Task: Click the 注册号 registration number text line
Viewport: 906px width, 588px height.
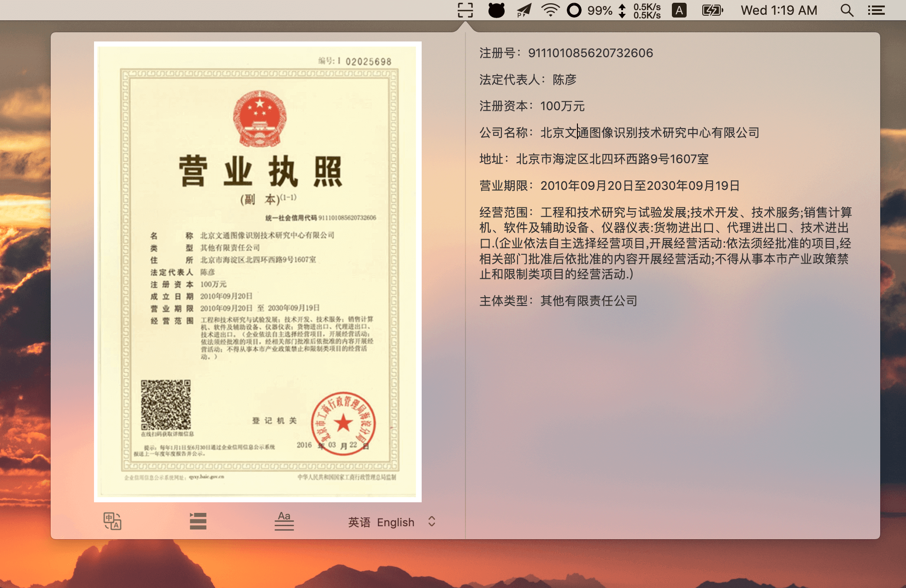Action: [566, 53]
